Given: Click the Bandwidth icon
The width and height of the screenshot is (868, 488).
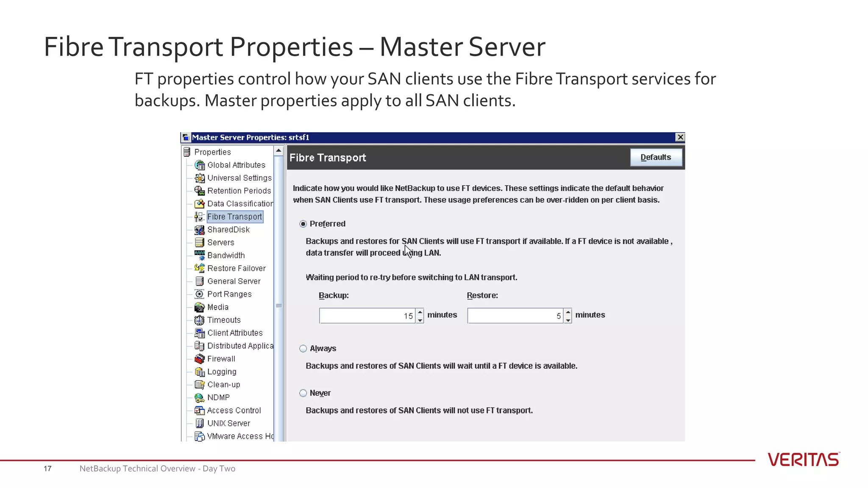Looking at the screenshot, I should [200, 255].
